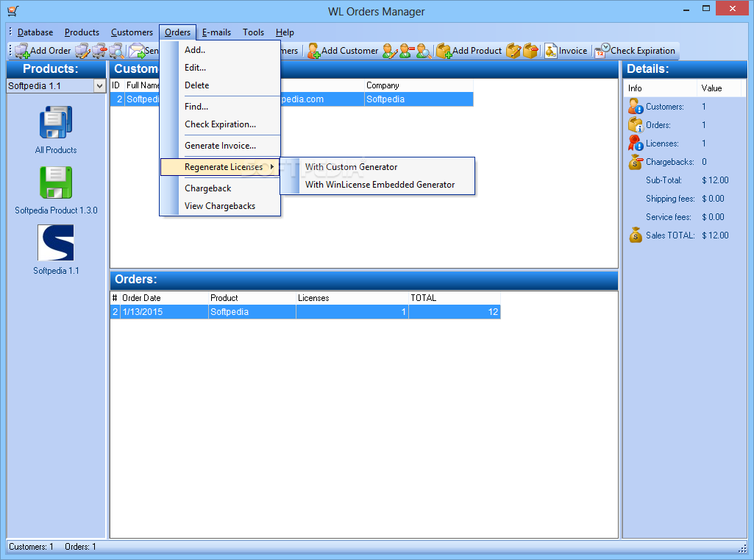Viewport: 754px width, 560px height.
Task: Click the Service fees label
Action: click(669, 217)
